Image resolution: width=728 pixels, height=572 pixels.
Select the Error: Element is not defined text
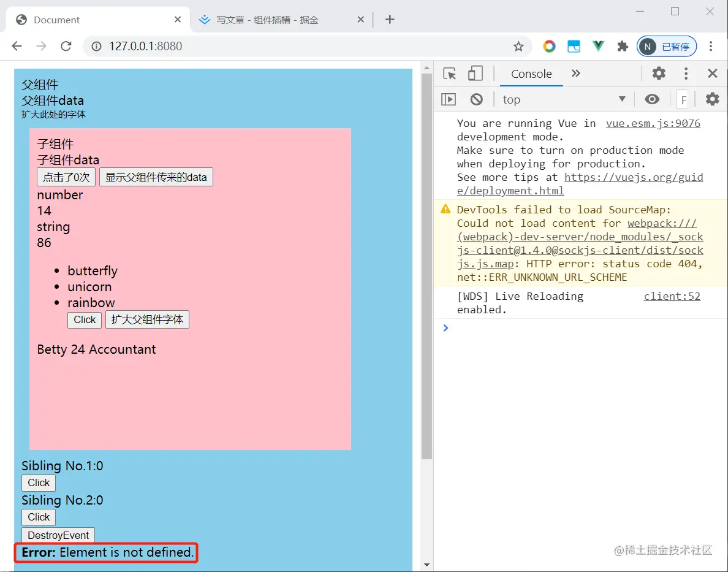coord(108,552)
